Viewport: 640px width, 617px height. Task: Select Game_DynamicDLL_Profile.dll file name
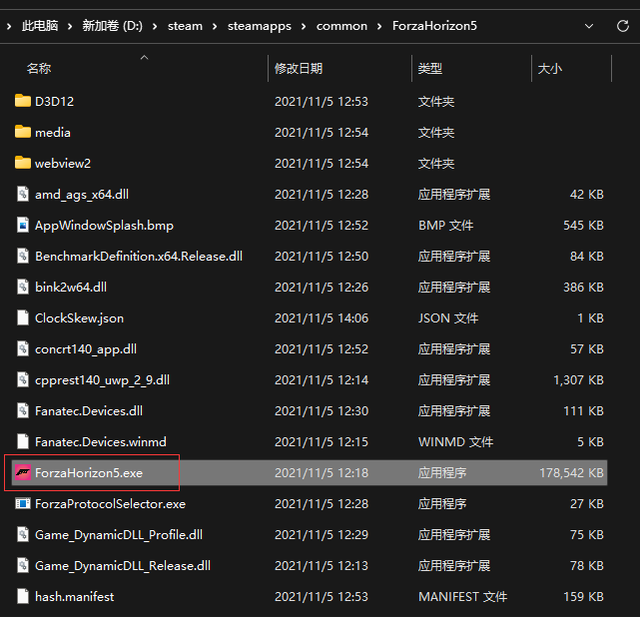119,535
